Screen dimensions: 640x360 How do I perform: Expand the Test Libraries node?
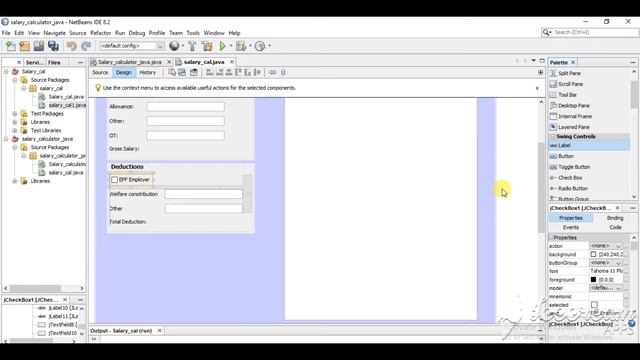(15, 131)
